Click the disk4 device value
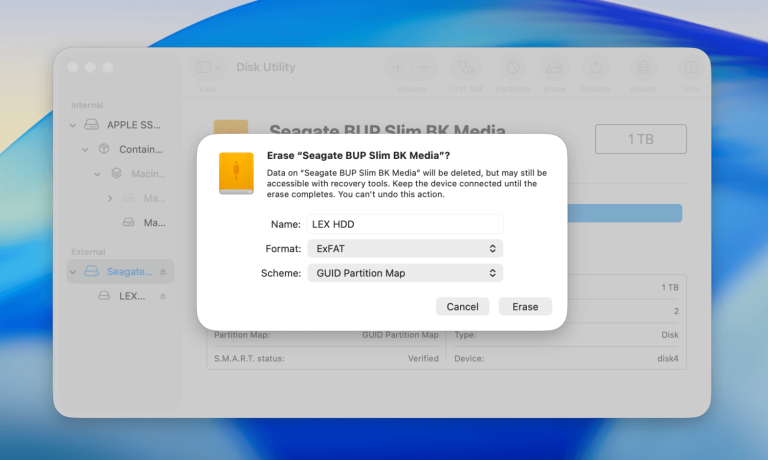Screen dimensions: 768x460 (x=668, y=359)
